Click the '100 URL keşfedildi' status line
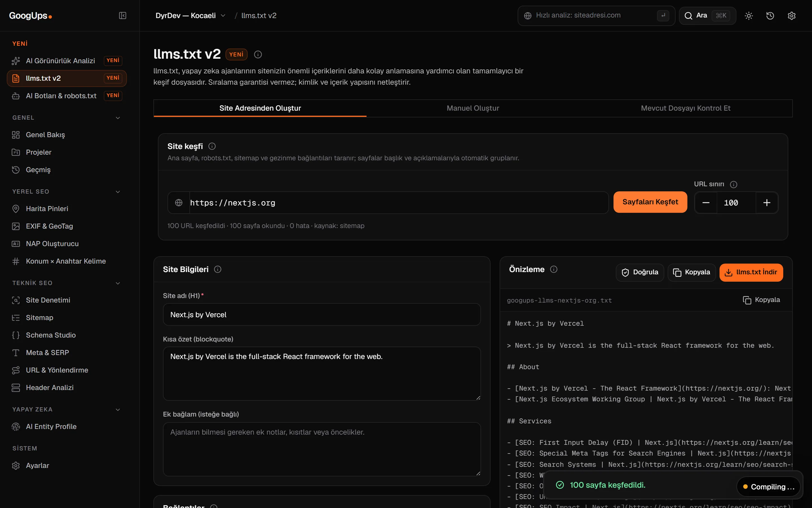812x508 pixels. click(266, 226)
